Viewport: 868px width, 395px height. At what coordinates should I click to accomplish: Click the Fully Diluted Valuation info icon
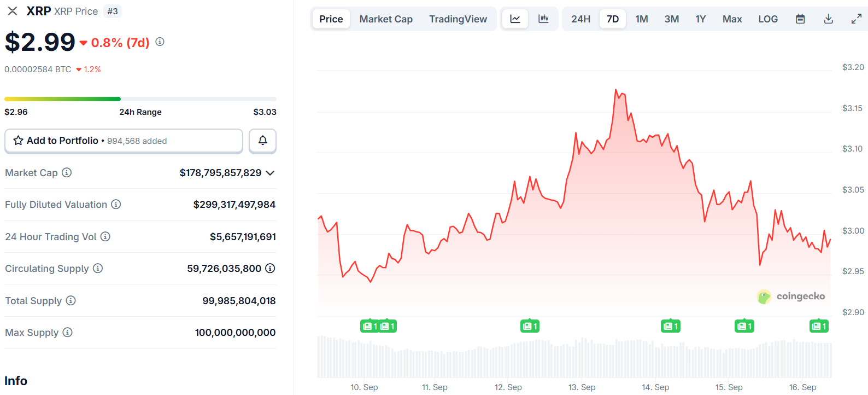click(116, 204)
